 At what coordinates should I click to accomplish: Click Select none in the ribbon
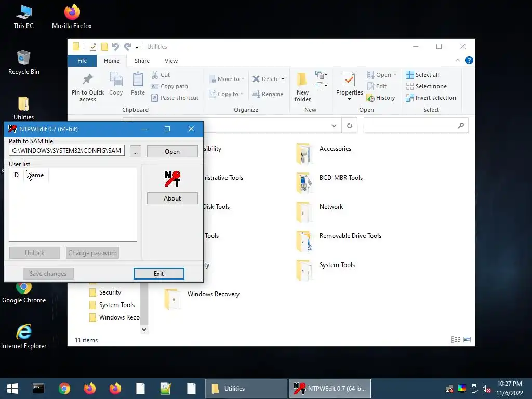pyautogui.click(x=426, y=86)
